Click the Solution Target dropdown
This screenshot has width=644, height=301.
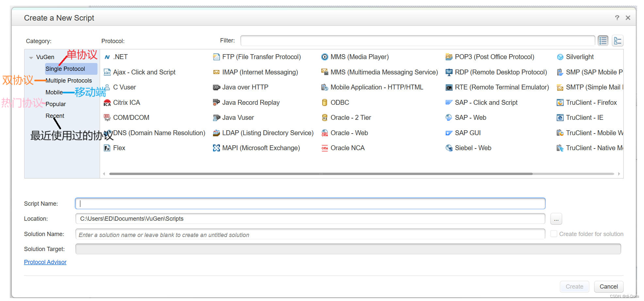tap(348, 249)
